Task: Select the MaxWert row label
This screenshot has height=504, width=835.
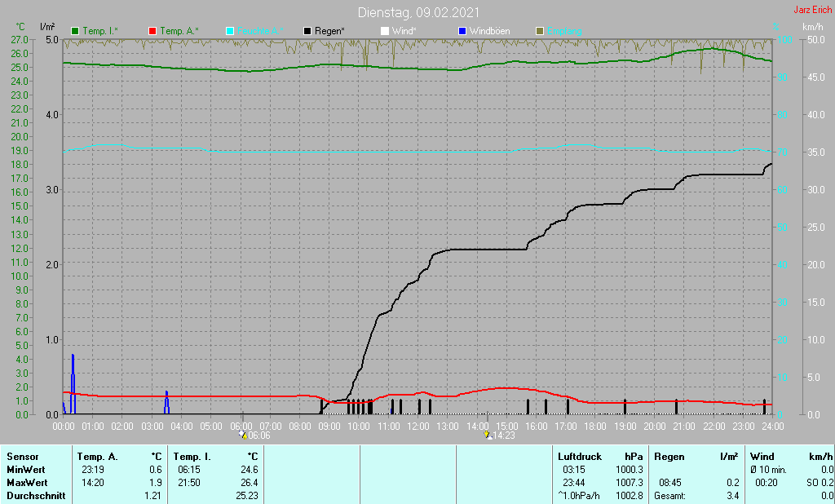Action: (x=27, y=483)
